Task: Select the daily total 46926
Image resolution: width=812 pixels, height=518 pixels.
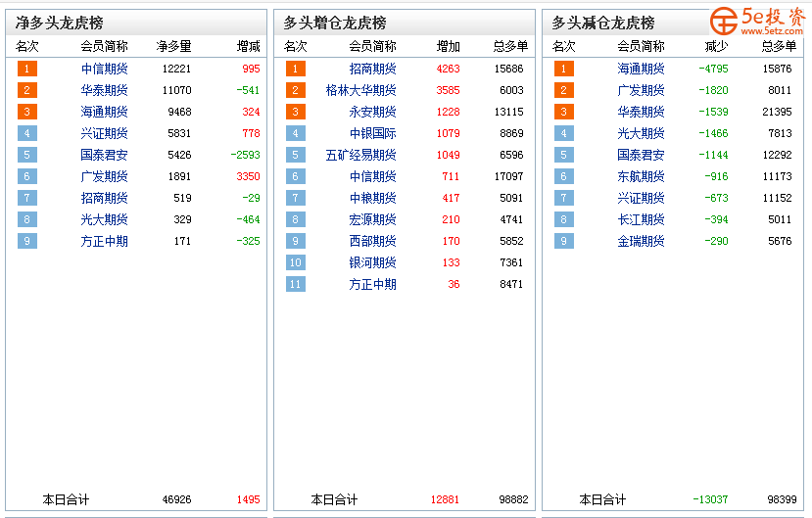Action: [176, 500]
